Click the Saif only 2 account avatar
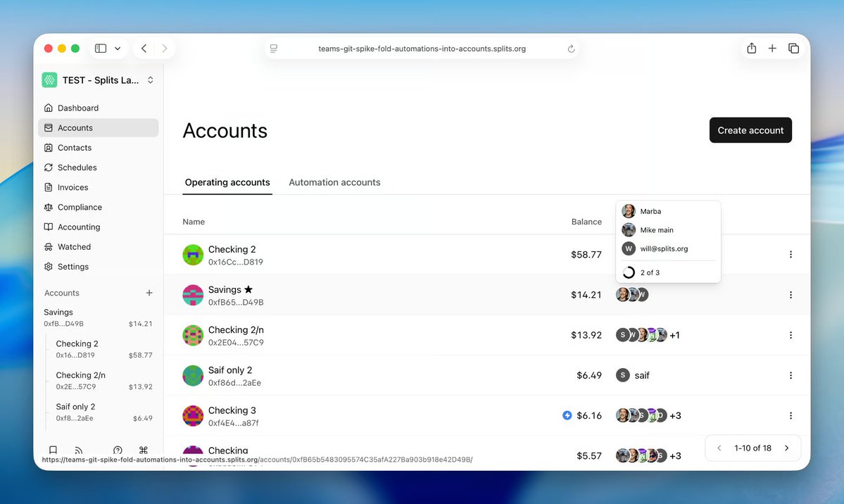The height and width of the screenshot is (504, 844). click(x=193, y=376)
